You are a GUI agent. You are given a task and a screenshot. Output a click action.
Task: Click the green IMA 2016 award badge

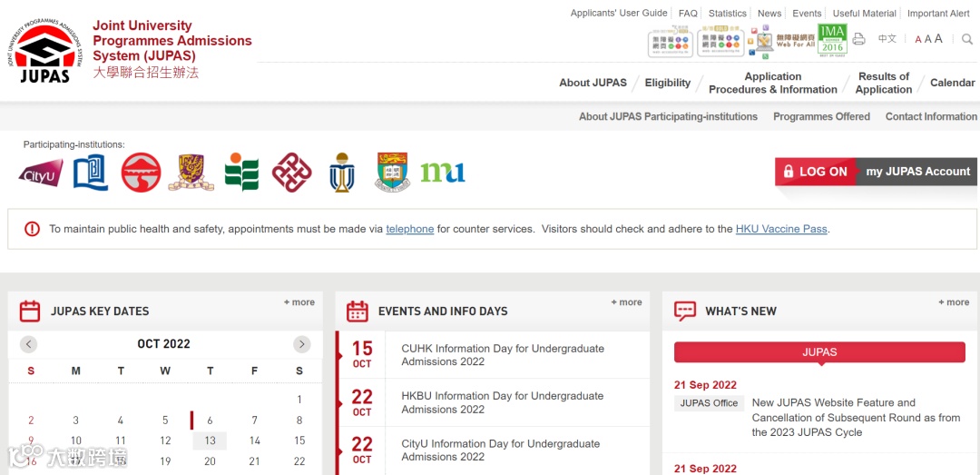pos(832,41)
